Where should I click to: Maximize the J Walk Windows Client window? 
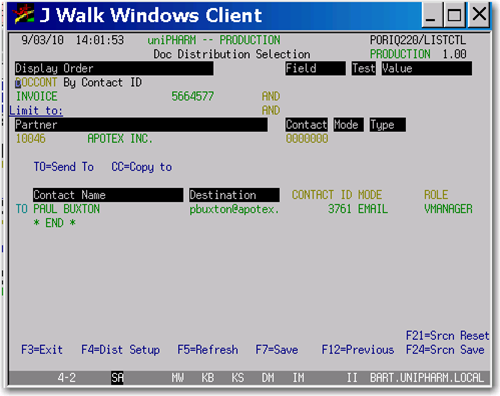(x=454, y=15)
